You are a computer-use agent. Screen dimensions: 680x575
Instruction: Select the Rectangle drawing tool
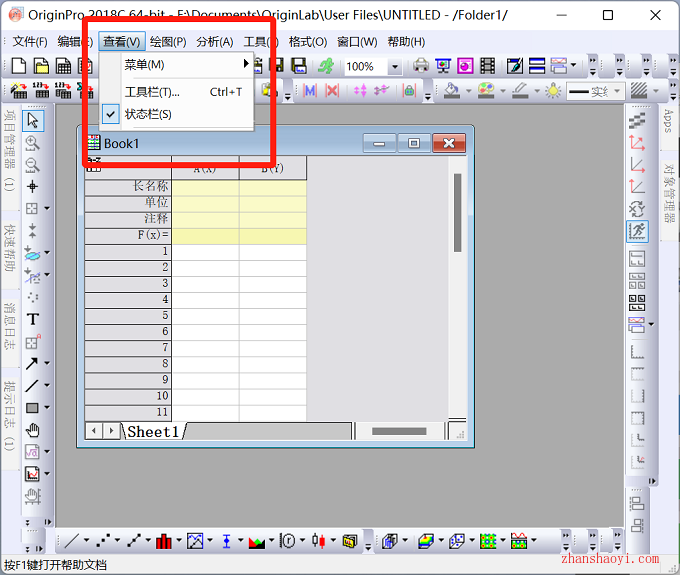click(x=32, y=408)
